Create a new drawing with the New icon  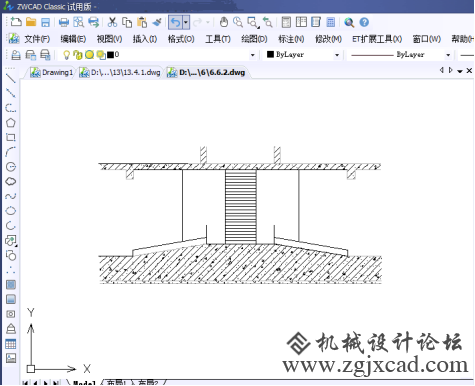point(16,22)
